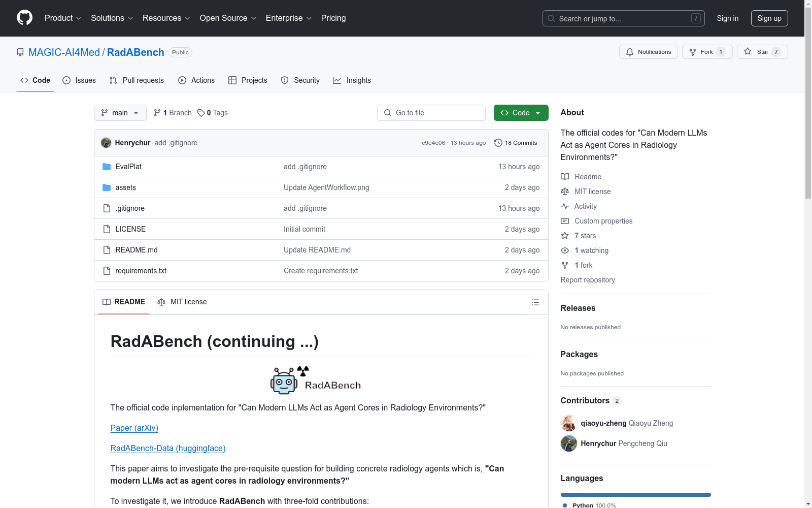Click the requirements.txt file icon
812x508 pixels.
[107, 271]
